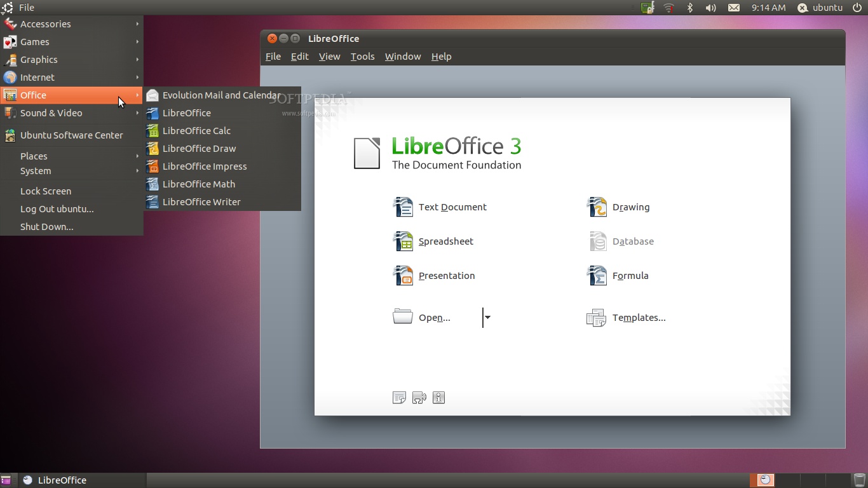Launch Ubuntu Software Center
Image resolution: width=868 pixels, height=488 pixels.
(72, 135)
